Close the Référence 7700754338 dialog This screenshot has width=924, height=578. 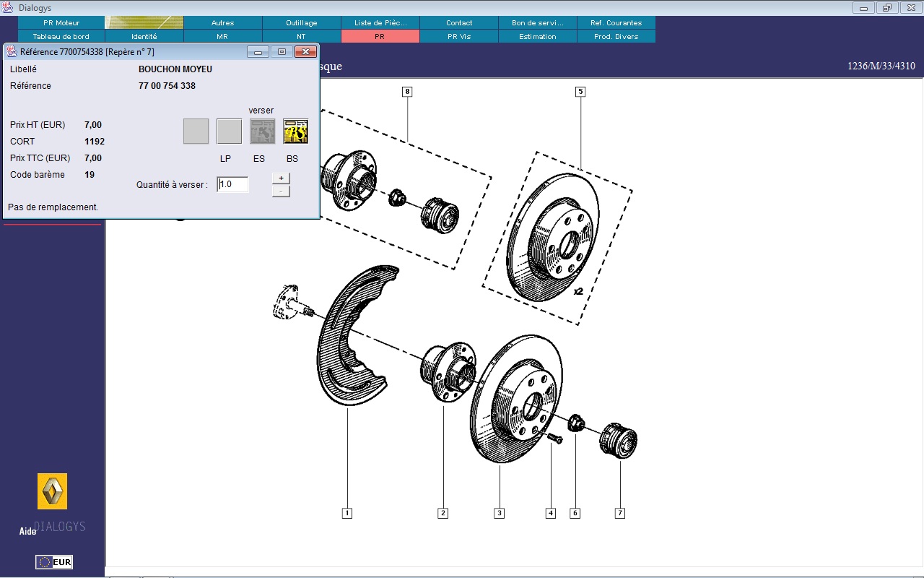[x=306, y=52]
